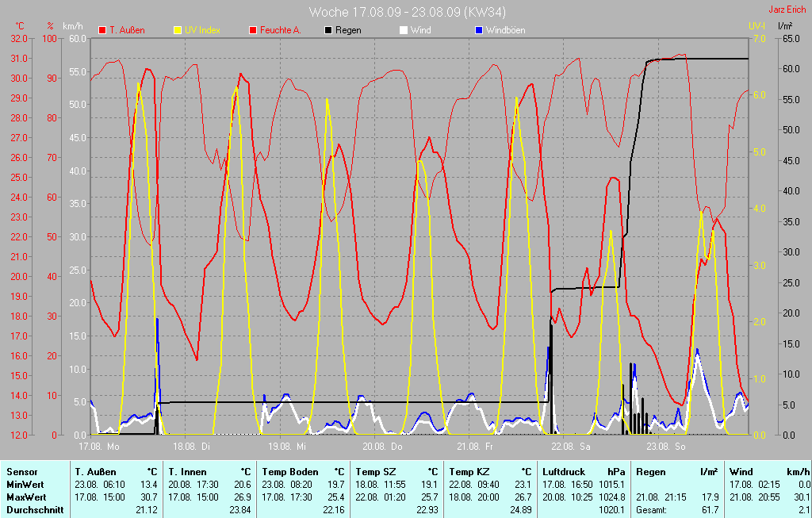Select the Feuchte A. legend label

tap(280, 30)
